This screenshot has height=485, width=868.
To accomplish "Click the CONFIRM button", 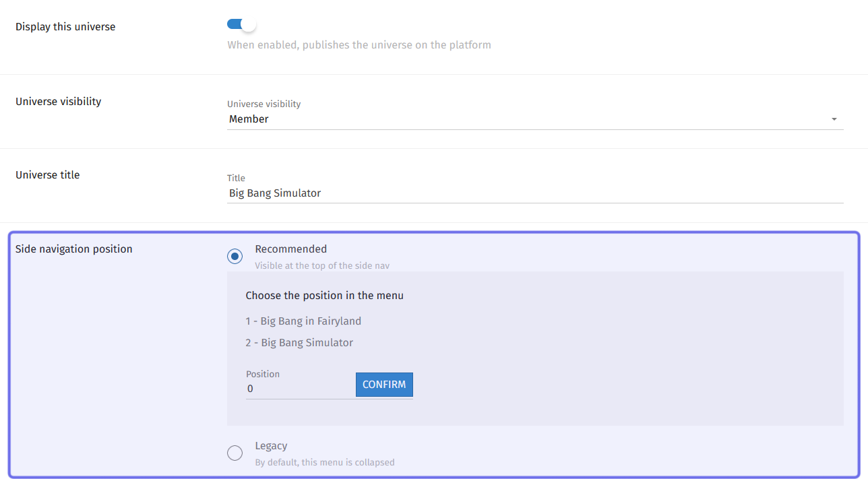I will click(384, 385).
